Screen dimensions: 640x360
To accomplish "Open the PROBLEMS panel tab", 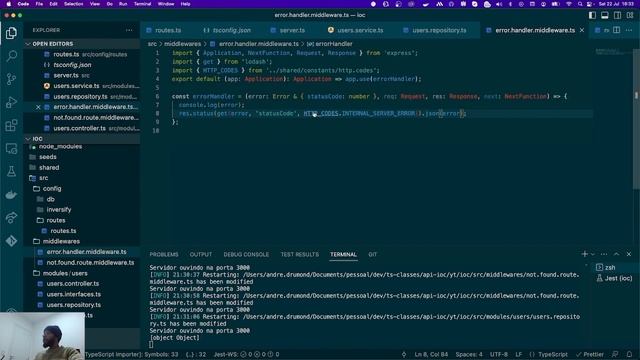I will coord(164,254).
